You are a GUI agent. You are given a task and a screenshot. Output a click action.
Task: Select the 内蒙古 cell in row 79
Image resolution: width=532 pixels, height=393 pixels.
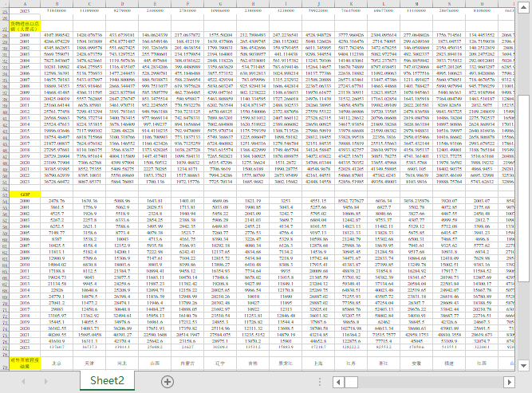[187, 364]
